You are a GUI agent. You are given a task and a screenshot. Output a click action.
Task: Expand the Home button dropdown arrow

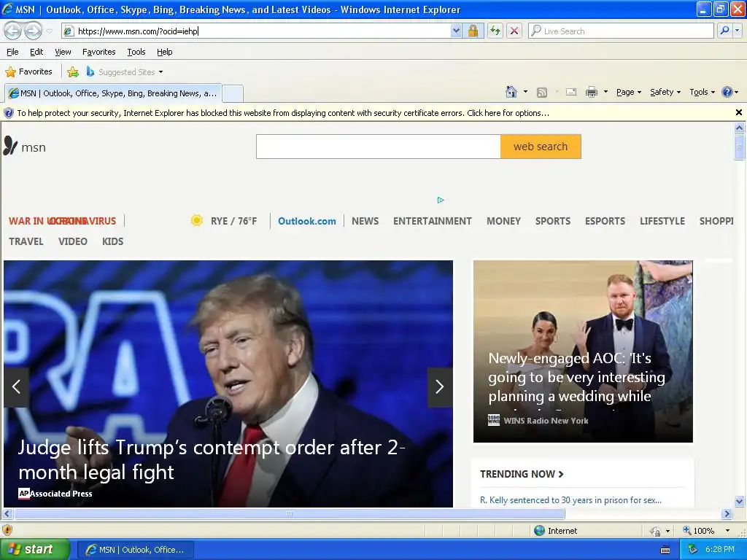point(525,91)
